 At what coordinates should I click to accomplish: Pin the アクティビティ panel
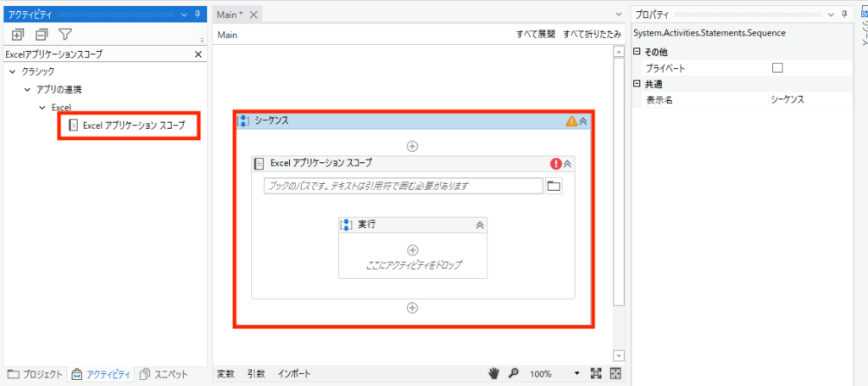click(x=198, y=14)
